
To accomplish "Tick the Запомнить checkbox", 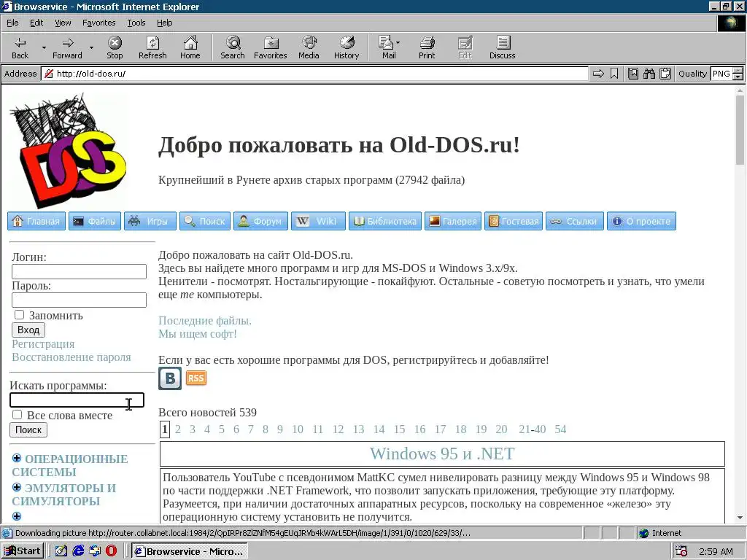I will coord(19,315).
